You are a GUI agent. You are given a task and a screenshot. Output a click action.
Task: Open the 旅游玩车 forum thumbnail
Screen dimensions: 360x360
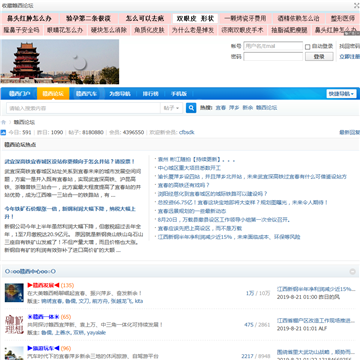click(x=14, y=353)
